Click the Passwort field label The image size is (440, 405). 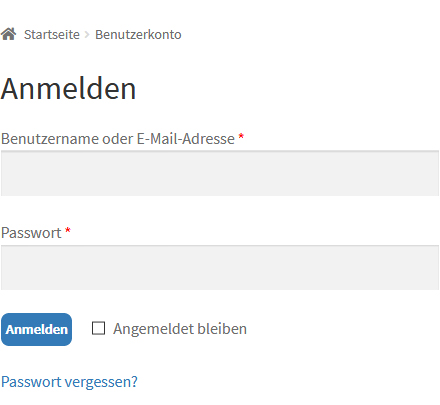tap(31, 233)
